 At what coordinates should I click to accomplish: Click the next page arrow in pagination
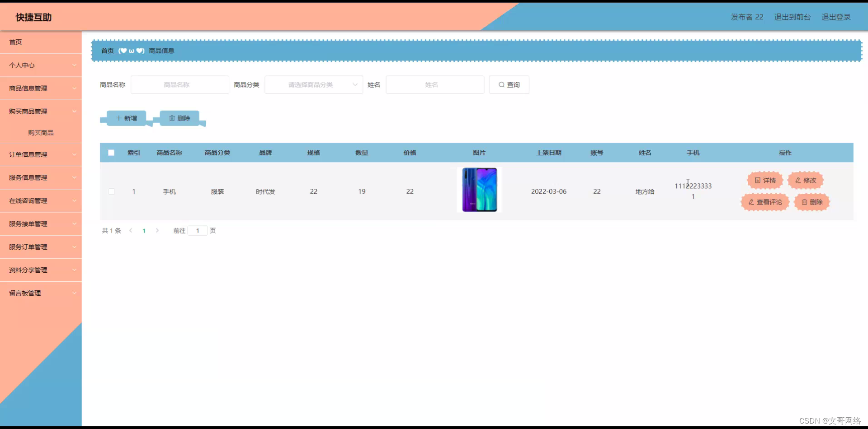(157, 230)
